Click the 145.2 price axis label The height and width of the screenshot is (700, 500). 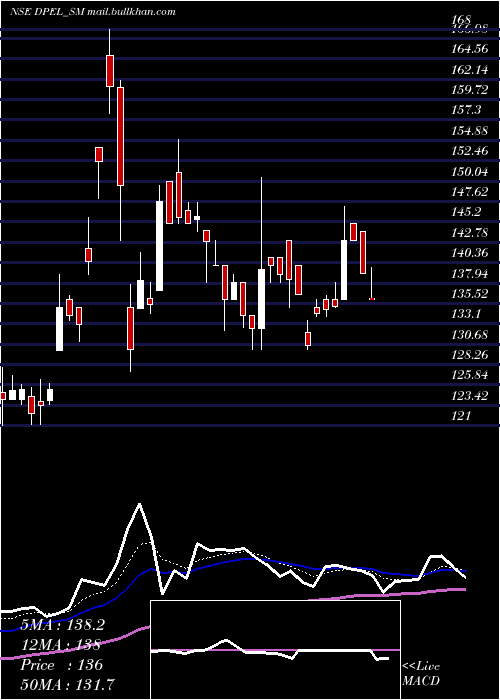click(x=466, y=212)
